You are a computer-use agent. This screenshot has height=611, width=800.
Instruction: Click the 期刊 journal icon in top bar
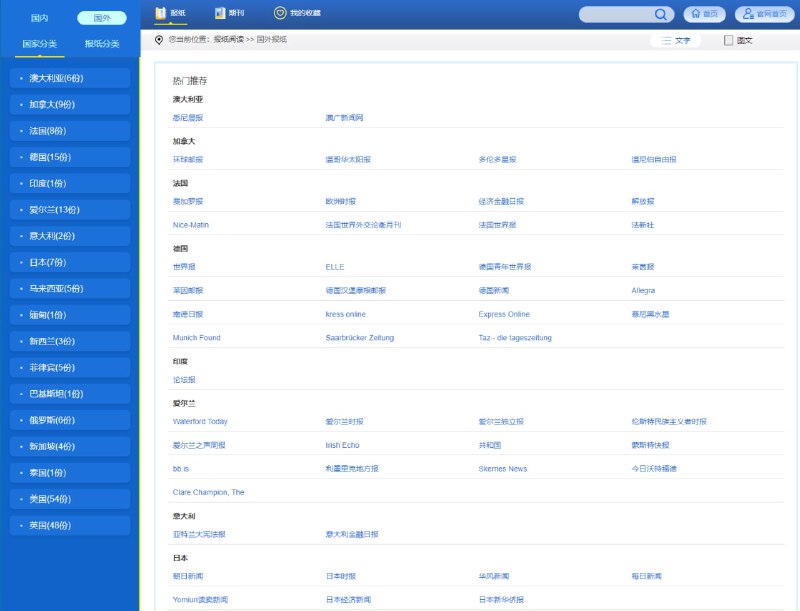(219, 13)
